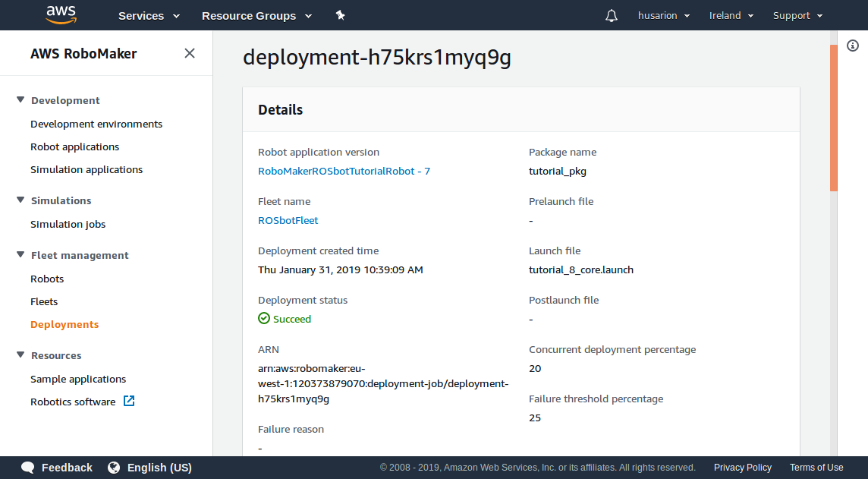
Task: Click the failure threshold percentage value 25
Action: coord(535,418)
